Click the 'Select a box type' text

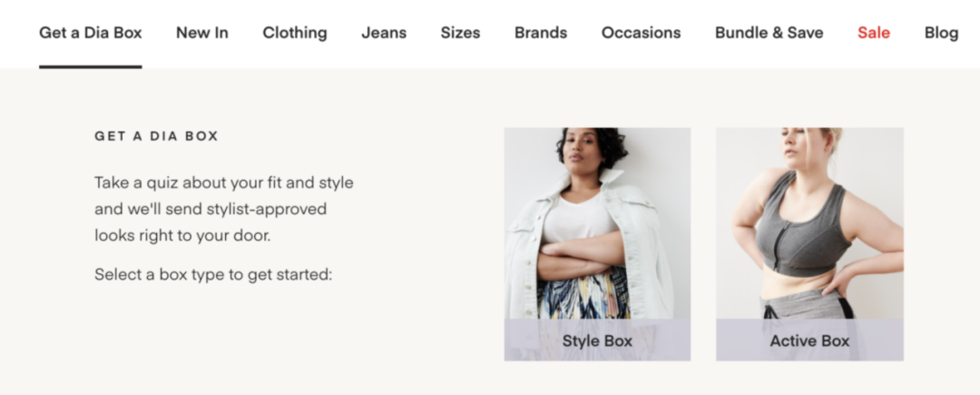click(213, 273)
